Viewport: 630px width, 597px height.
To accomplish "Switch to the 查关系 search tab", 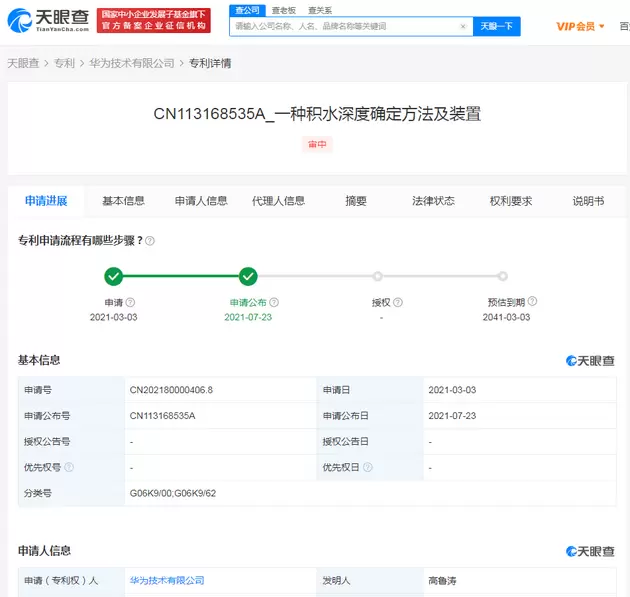I will click(320, 10).
